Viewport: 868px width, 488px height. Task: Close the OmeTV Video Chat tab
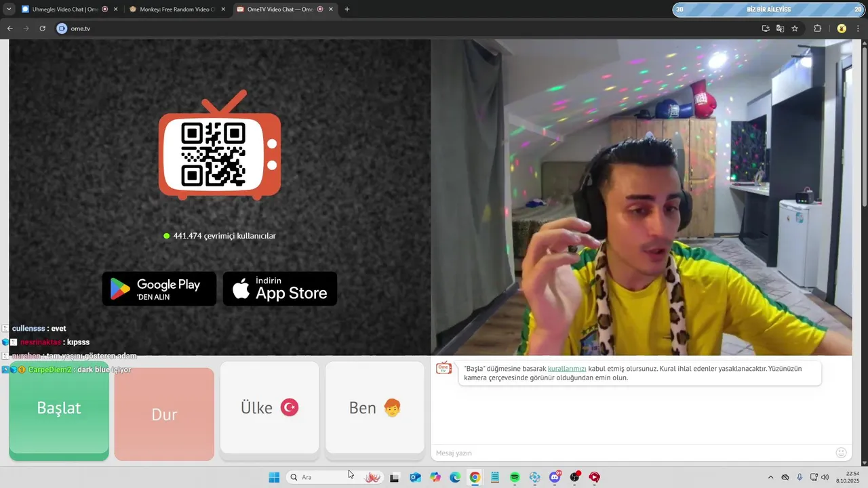[331, 9]
